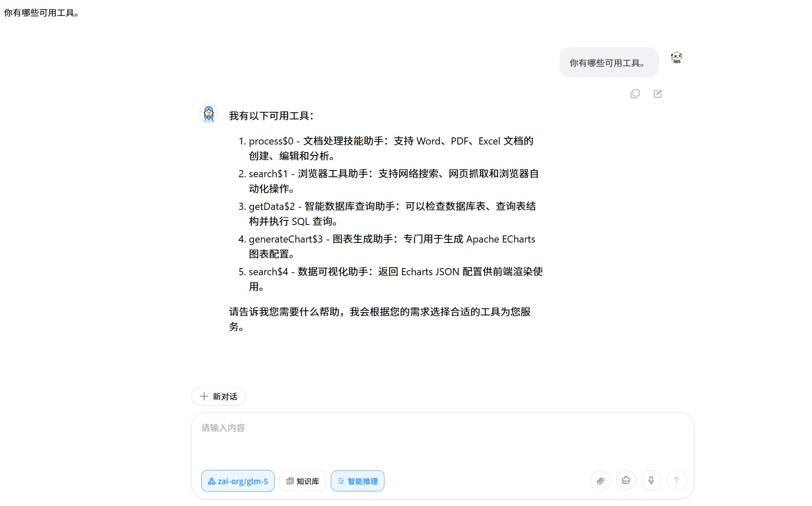The height and width of the screenshot is (506, 812).
Task: Click the panda avatar beside the user message
Action: 677,58
